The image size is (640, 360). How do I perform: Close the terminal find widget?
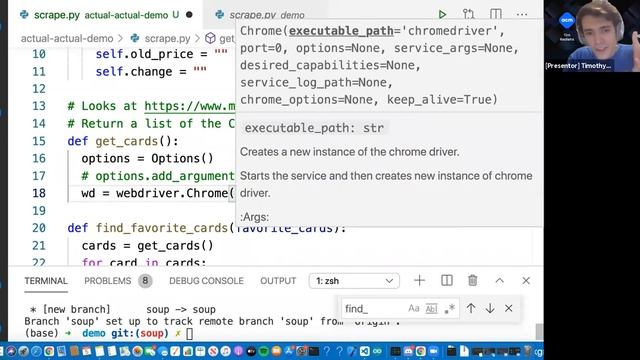tap(509, 309)
